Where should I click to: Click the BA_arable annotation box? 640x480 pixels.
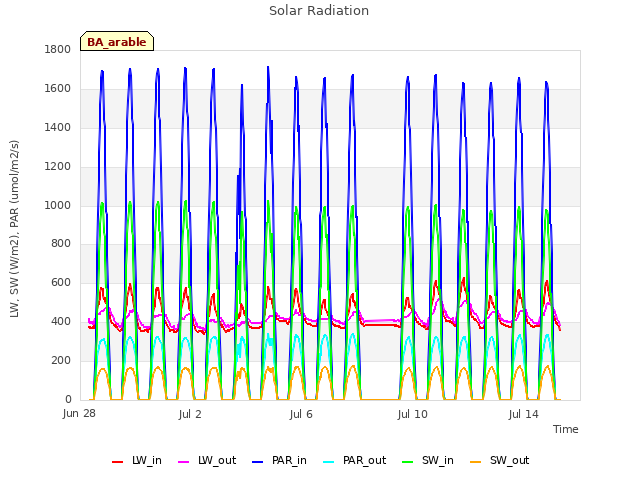(117, 41)
